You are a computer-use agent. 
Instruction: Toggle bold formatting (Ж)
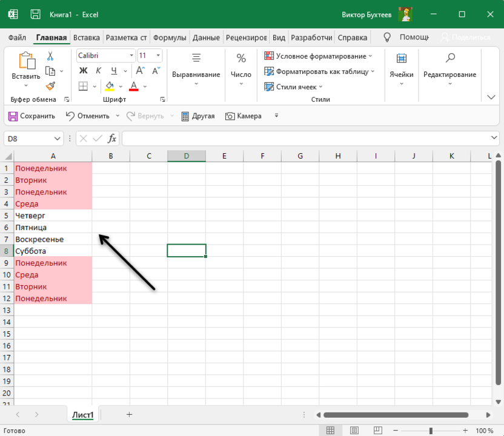83,71
